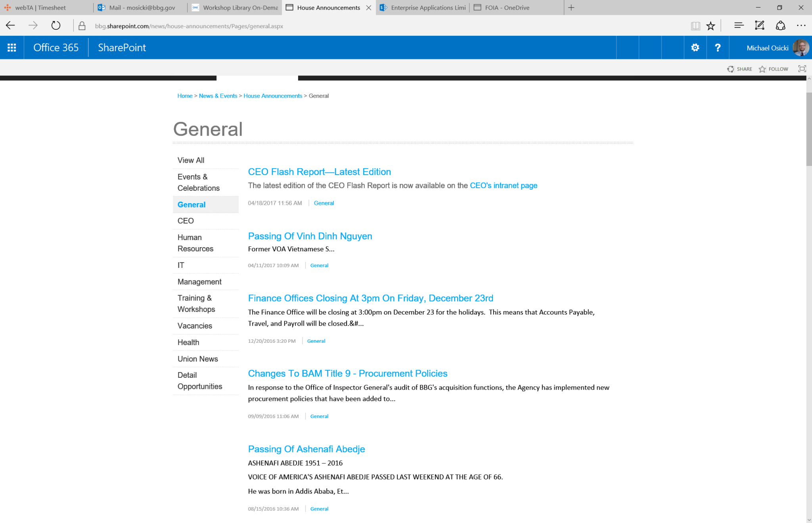The image size is (812, 523).
Task: Select Union News category
Action: click(x=198, y=359)
